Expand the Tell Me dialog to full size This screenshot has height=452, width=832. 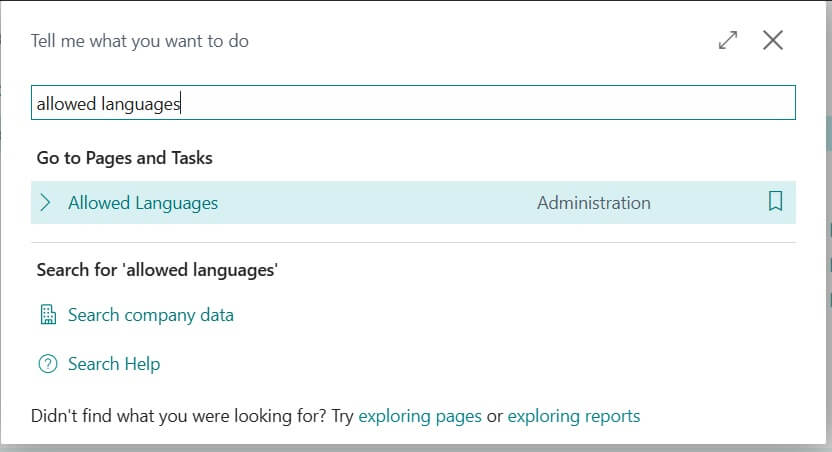(728, 41)
